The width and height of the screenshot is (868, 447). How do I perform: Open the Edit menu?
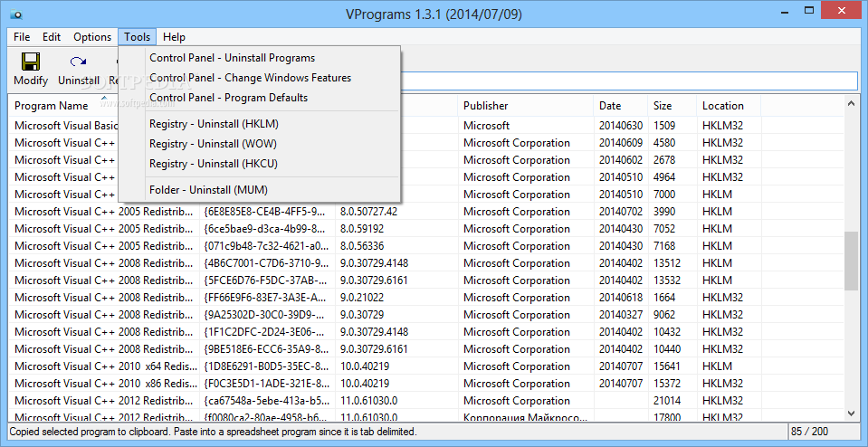(52, 37)
